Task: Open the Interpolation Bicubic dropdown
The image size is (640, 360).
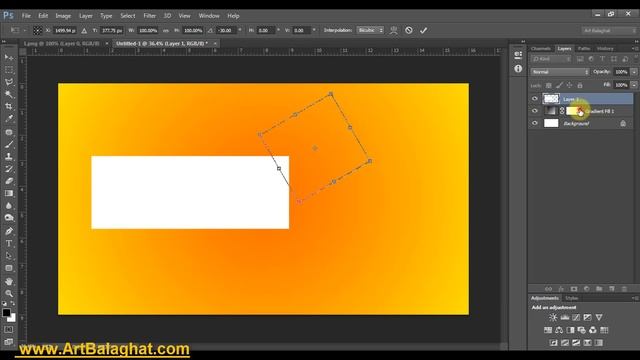Action: pos(370,30)
